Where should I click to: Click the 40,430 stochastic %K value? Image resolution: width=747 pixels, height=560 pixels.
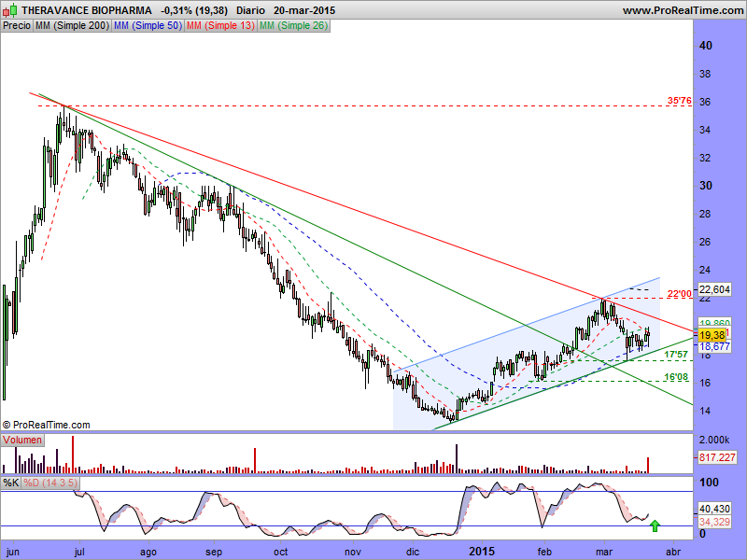[714, 509]
